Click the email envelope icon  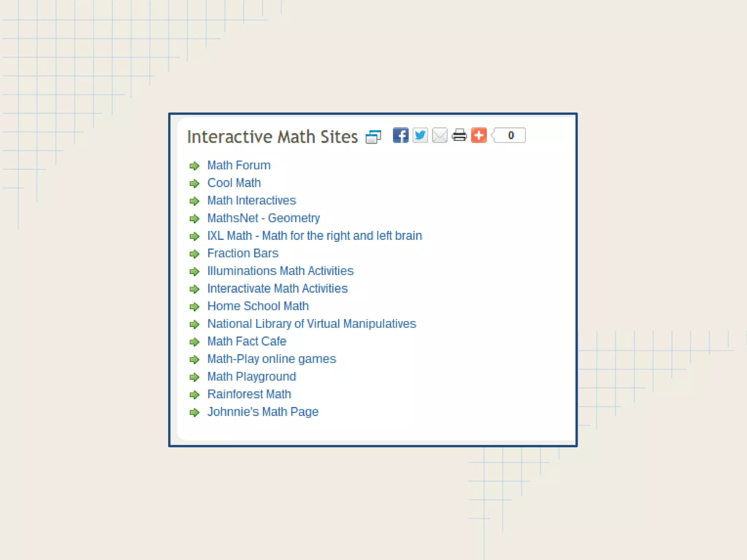440,135
